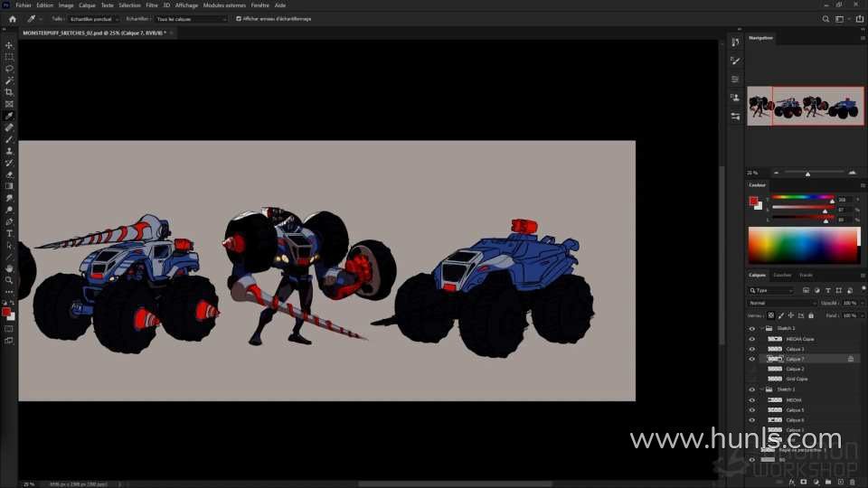
Task: Select the Move tool
Action: 9,45
